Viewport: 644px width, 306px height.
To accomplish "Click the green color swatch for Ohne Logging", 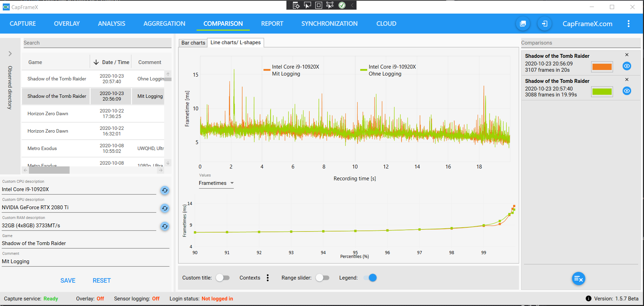I will click(602, 92).
